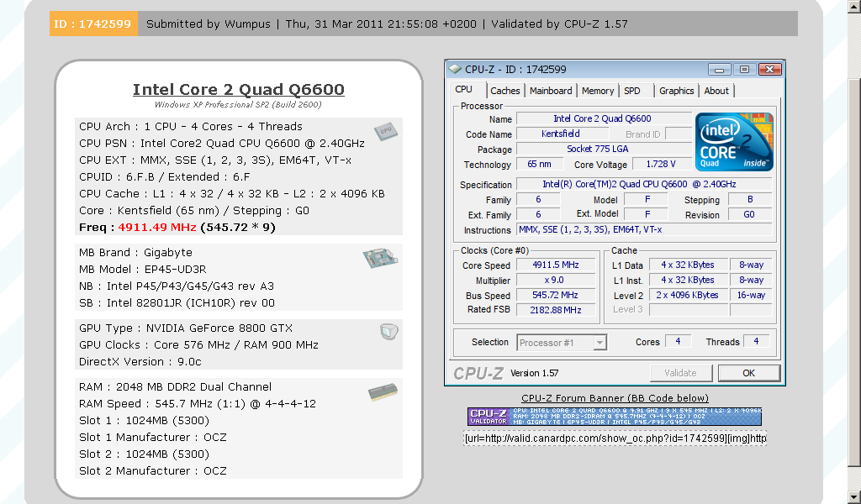Click the Slot 1 Manufacturer : OCZ line
The height and width of the screenshot is (504, 861).
tap(153, 437)
